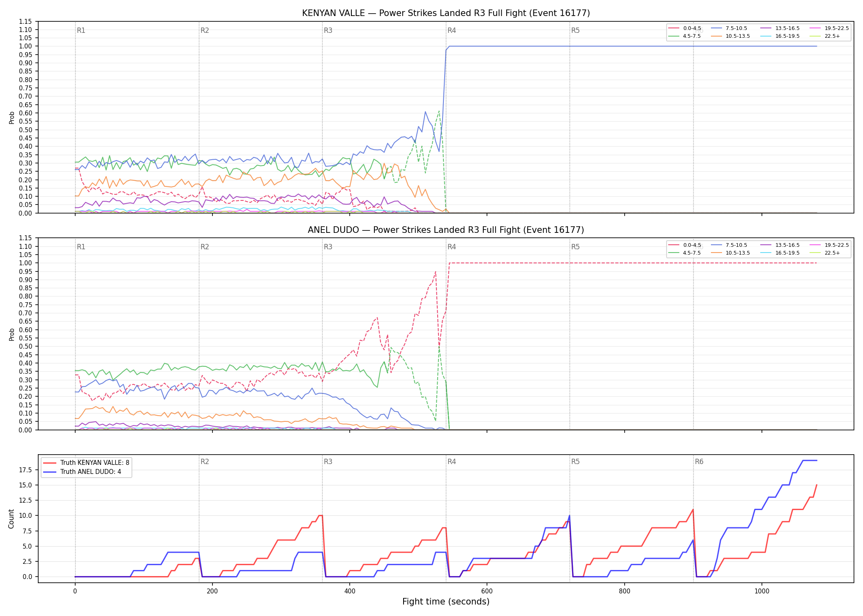
Task: Click the R5 round marker in the ANEL DUDO chart
Action: coord(575,247)
